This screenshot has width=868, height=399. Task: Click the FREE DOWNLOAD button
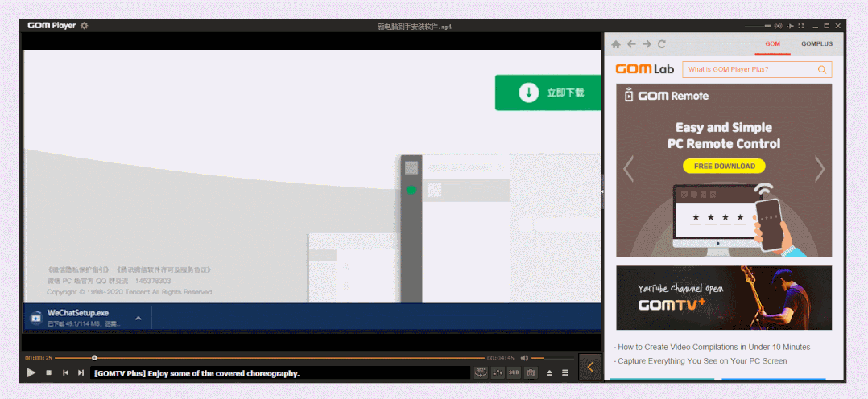[x=724, y=166]
